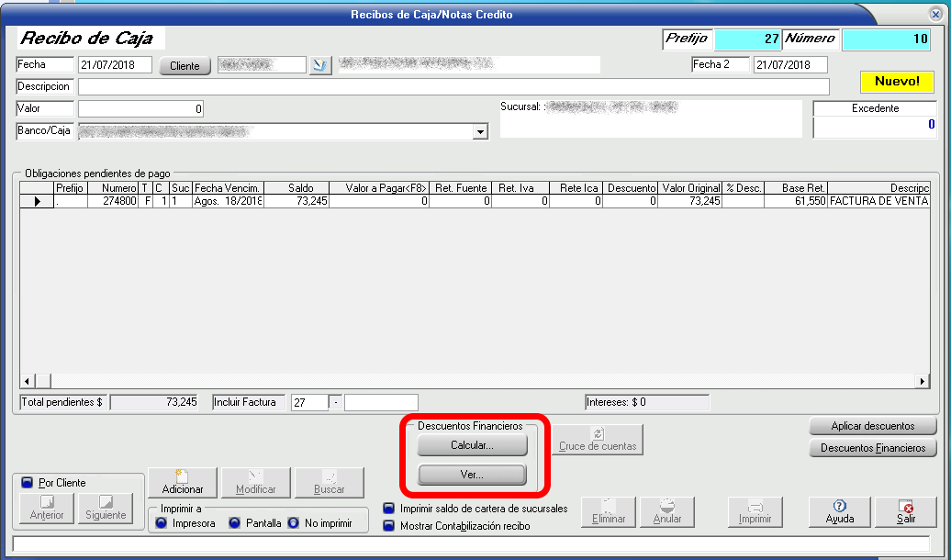
Task: Click the Ayuda help icon button
Action: click(x=839, y=511)
